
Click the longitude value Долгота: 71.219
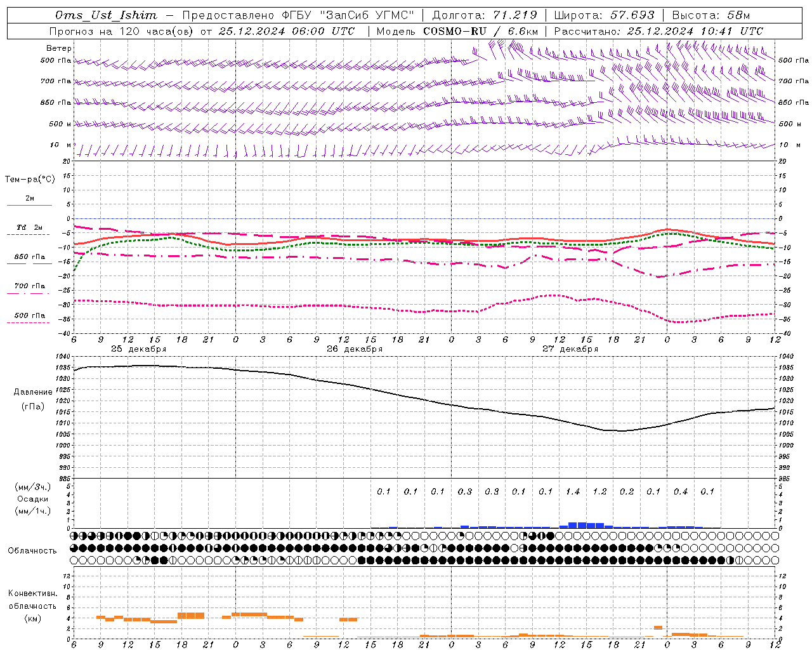click(x=485, y=15)
